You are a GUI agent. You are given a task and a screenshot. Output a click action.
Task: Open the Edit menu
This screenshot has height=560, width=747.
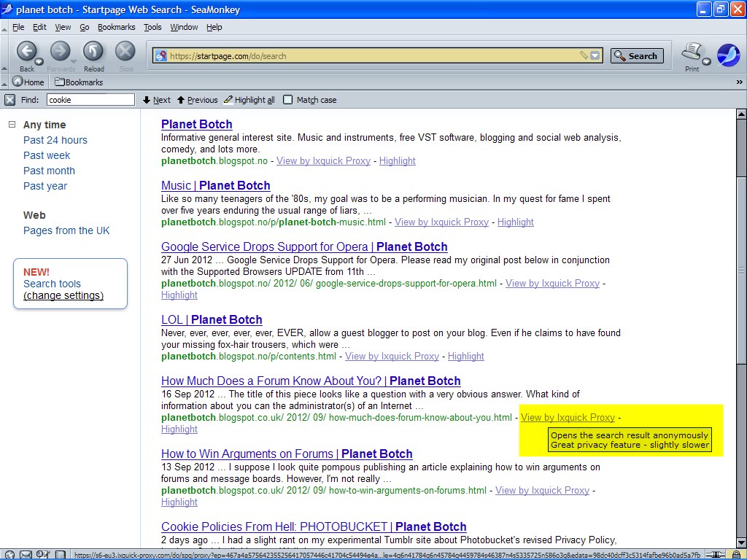click(39, 27)
